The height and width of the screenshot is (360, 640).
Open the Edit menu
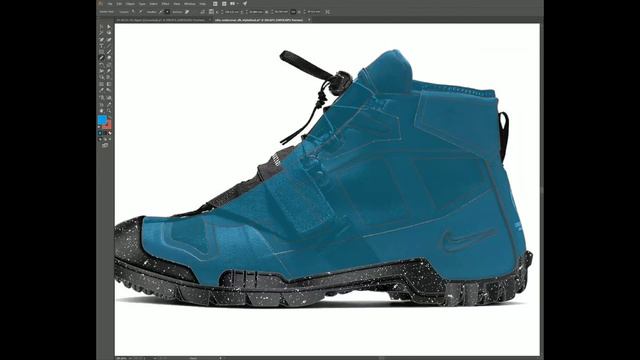pos(119,4)
